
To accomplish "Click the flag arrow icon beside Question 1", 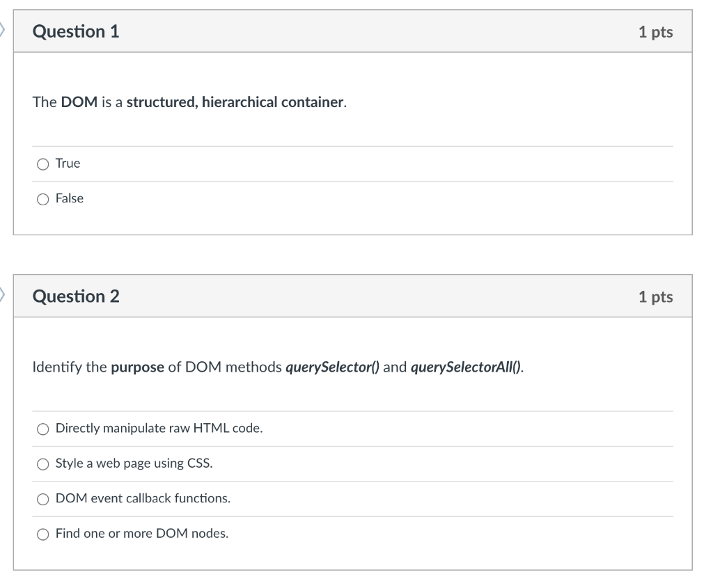I will (2, 30).
